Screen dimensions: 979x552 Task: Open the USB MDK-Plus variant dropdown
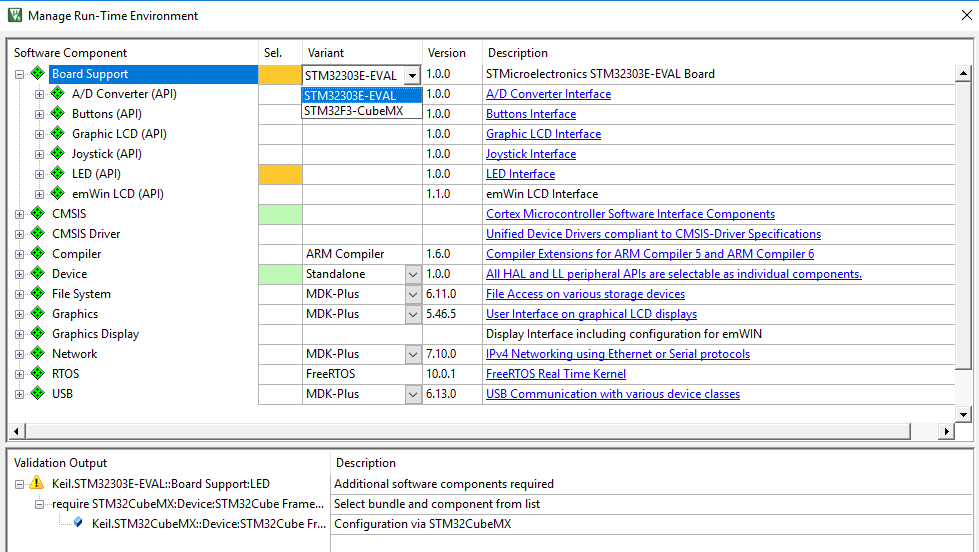click(x=413, y=394)
